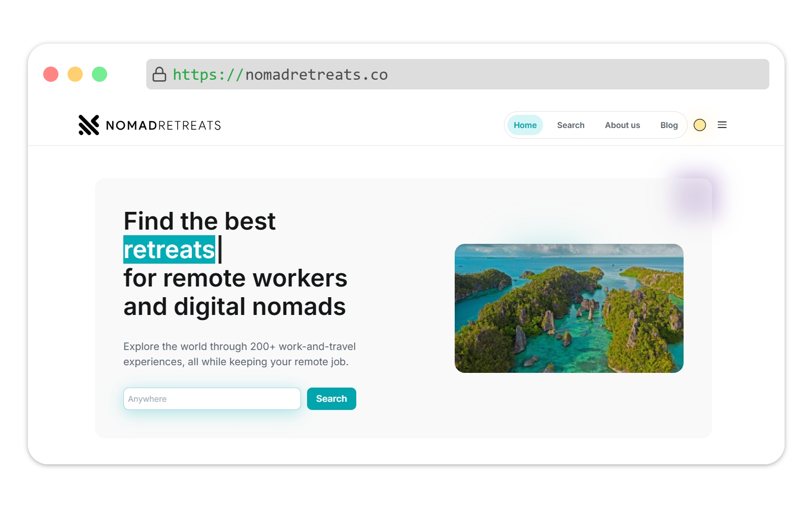This screenshot has height=508, width=812.
Task: Open the hamburger menu icon
Action: [x=722, y=125]
